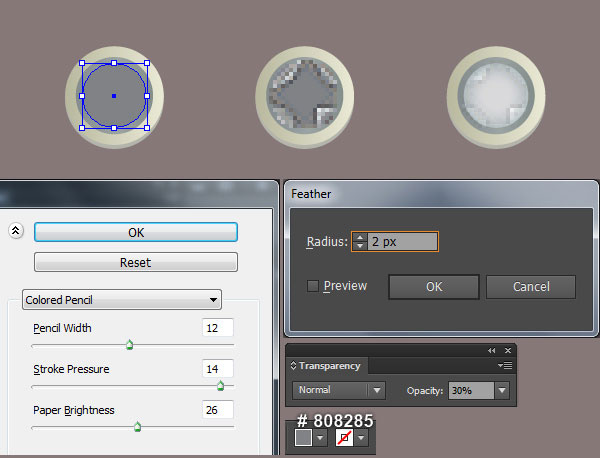This screenshot has height=458, width=600.
Task: Click the Pencil Width value field
Action: pos(217,328)
